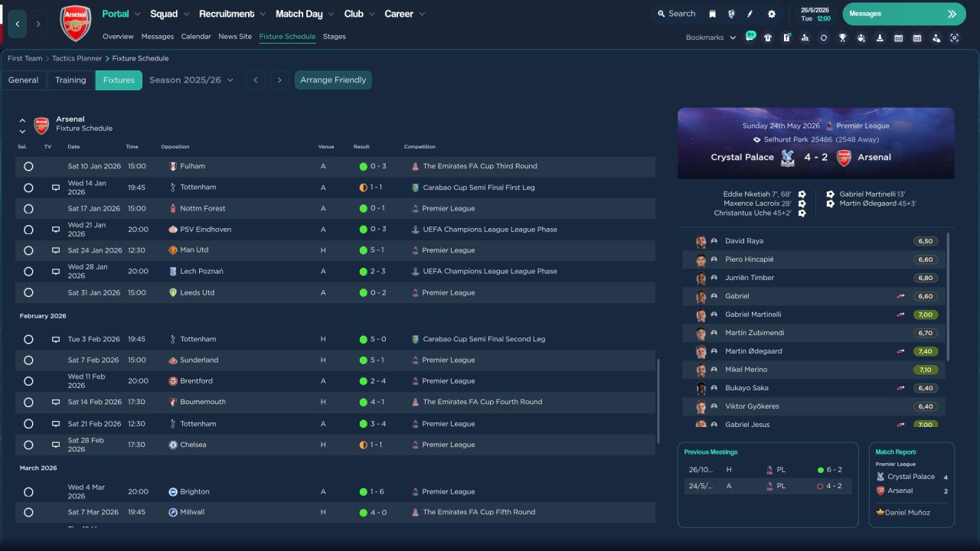Image resolution: width=980 pixels, height=551 pixels.
Task: Open the 9+ notifications speech bubble icon
Action: 750,37
